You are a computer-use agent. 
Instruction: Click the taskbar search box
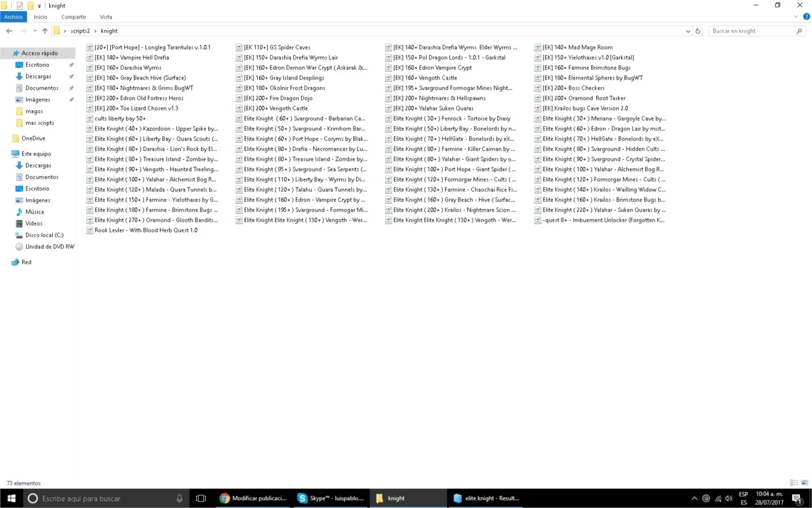[106, 498]
